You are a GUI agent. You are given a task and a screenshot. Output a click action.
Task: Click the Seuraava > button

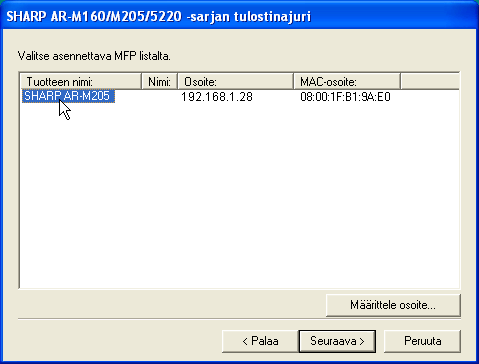(337, 341)
